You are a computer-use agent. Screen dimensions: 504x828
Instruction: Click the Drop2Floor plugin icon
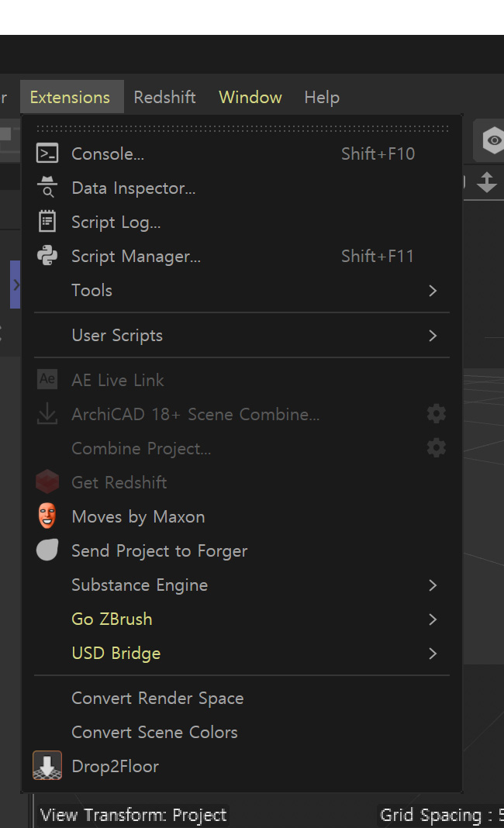click(x=47, y=766)
